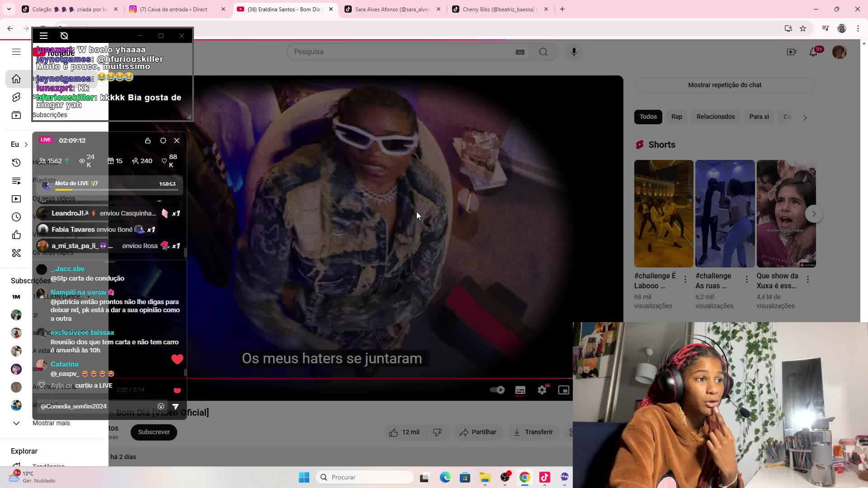Open Chrome three-dot menu
The width and height of the screenshot is (868, 488).
pyautogui.click(x=858, y=28)
